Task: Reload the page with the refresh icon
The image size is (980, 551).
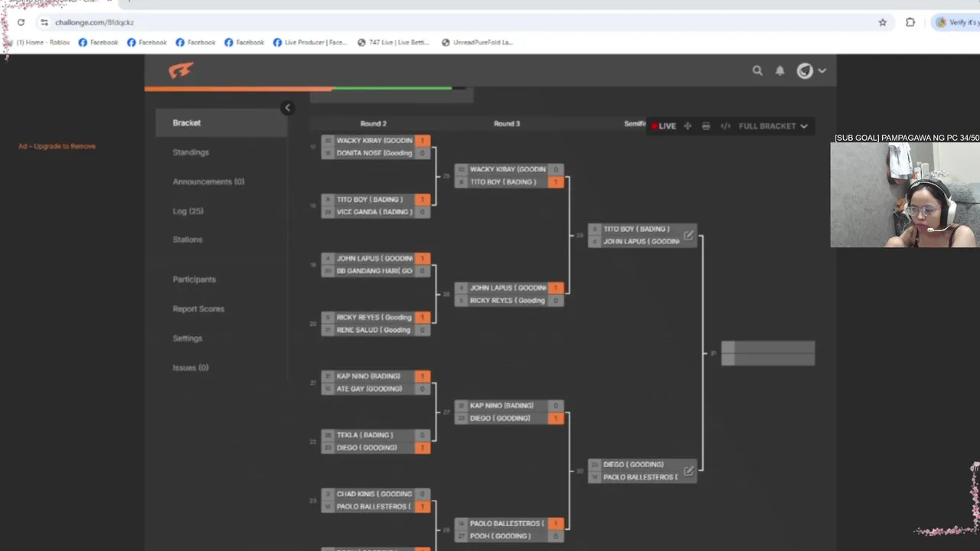Action: click(21, 22)
